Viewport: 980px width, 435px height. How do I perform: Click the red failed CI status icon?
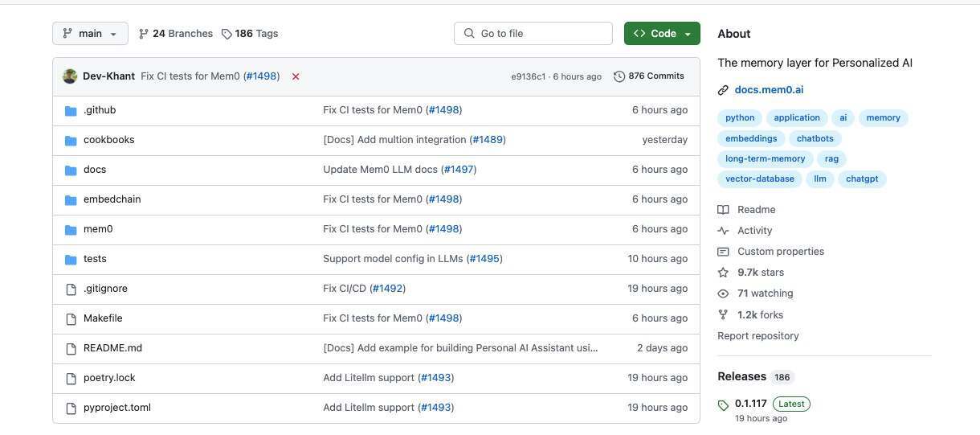[296, 76]
